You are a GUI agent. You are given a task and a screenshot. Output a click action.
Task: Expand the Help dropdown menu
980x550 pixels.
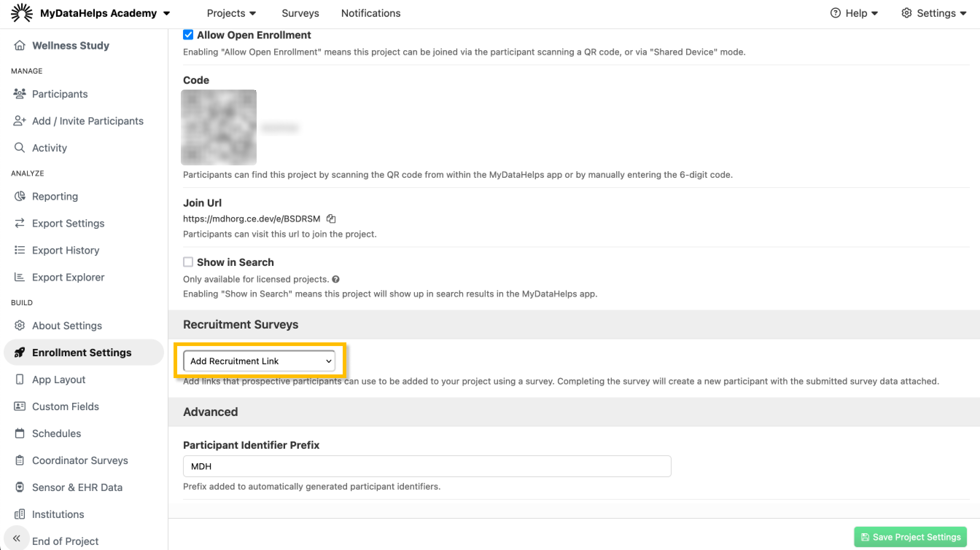pos(854,13)
